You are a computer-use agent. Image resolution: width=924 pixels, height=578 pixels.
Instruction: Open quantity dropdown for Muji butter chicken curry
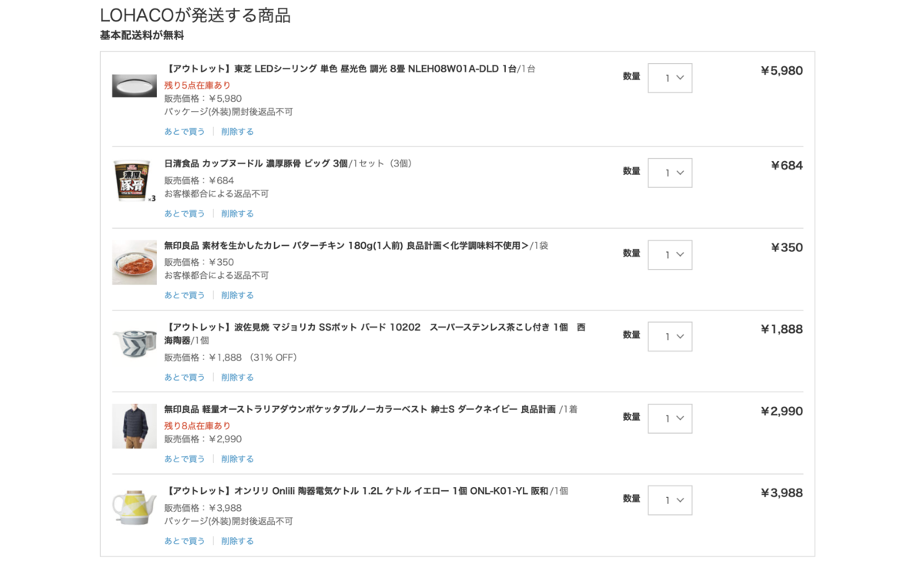pyautogui.click(x=670, y=255)
